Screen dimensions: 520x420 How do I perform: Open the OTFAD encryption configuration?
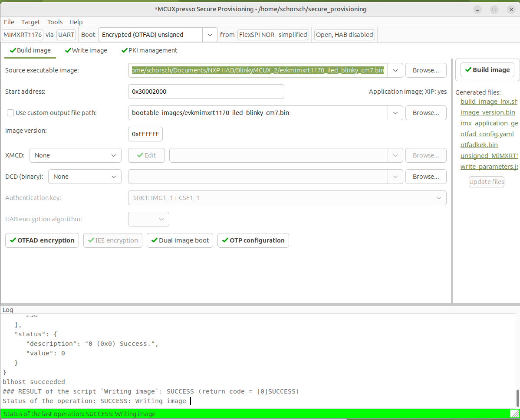(42, 240)
